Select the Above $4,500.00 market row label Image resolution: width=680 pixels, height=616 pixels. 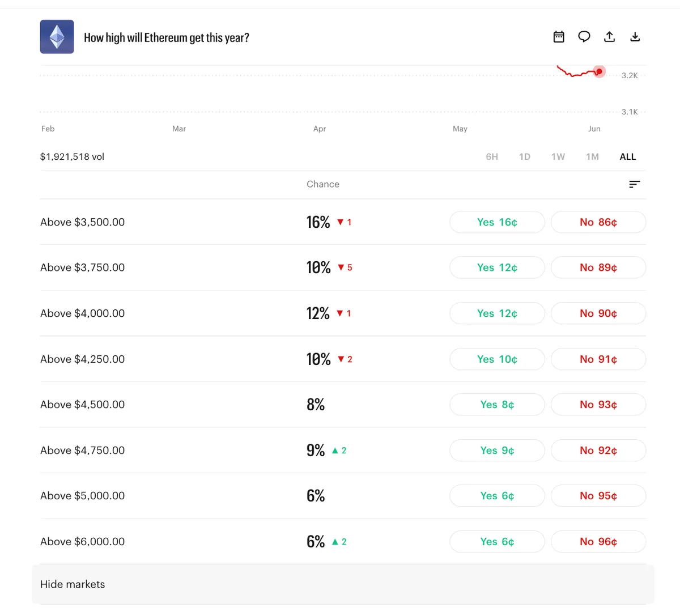pyautogui.click(x=82, y=405)
